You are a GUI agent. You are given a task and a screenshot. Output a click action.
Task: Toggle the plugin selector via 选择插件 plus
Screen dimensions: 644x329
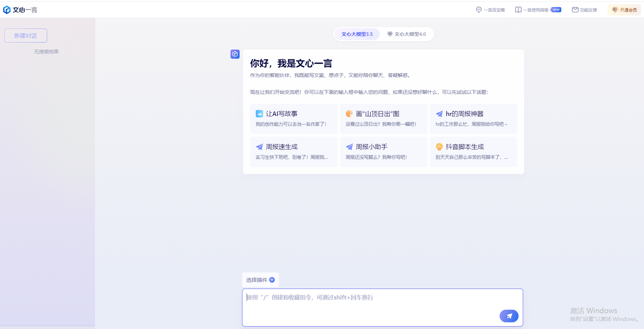[x=272, y=280]
